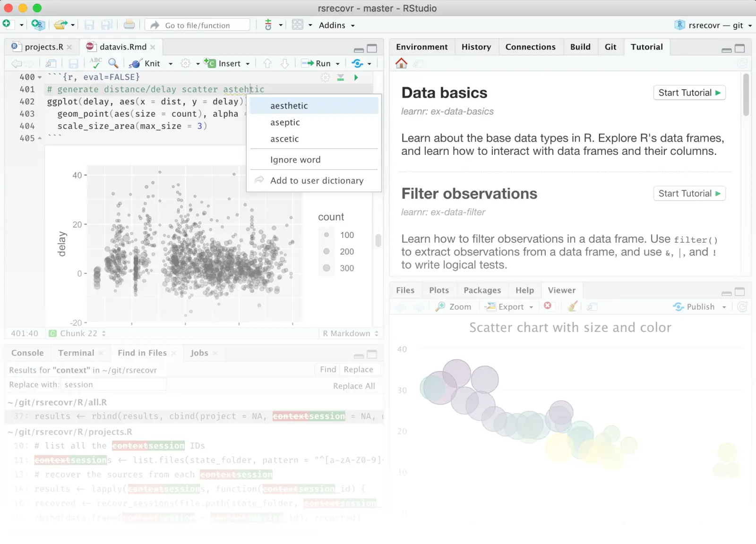The height and width of the screenshot is (544, 756).
Task: Return to tutorial home with the house icon
Action: (x=401, y=63)
